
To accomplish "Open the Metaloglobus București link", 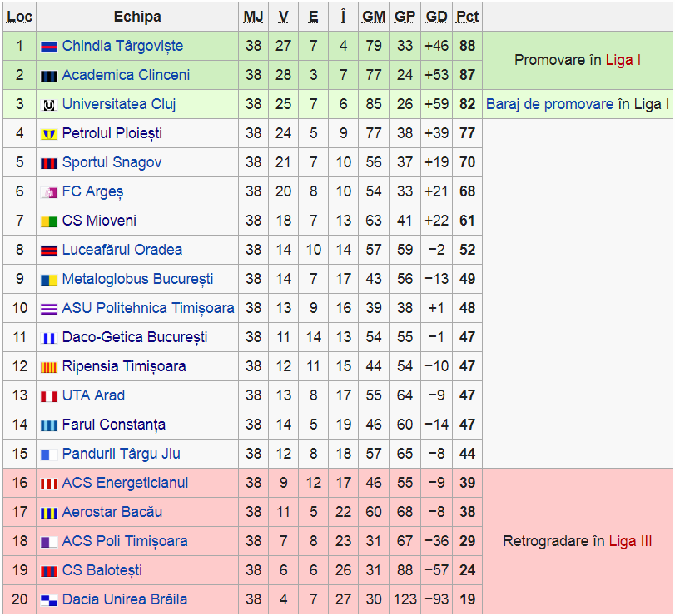I will [x=138, y=279].
